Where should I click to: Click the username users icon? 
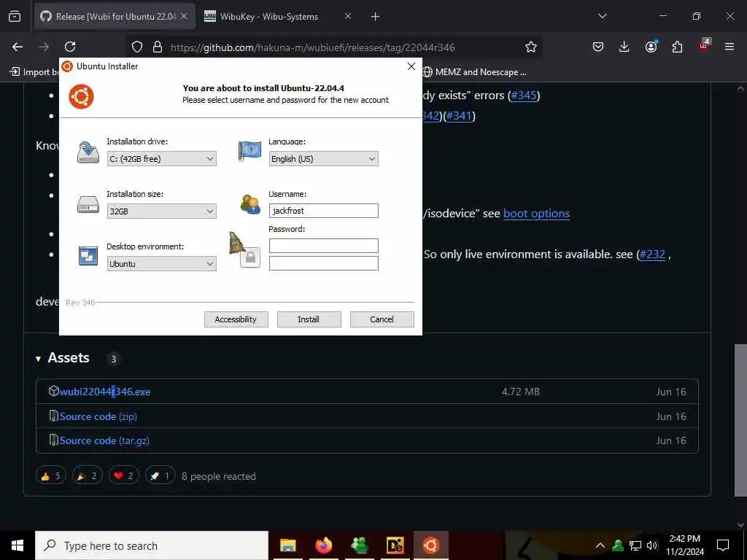coord(250,204)
